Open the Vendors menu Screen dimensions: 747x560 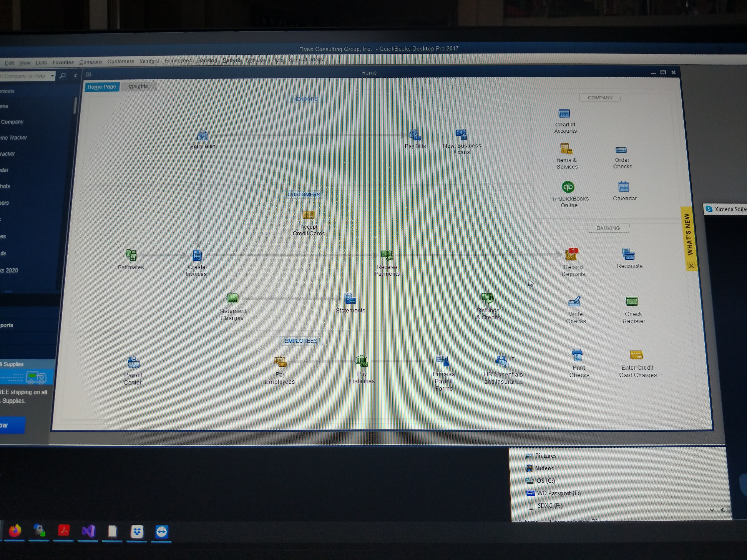point(149,61)
